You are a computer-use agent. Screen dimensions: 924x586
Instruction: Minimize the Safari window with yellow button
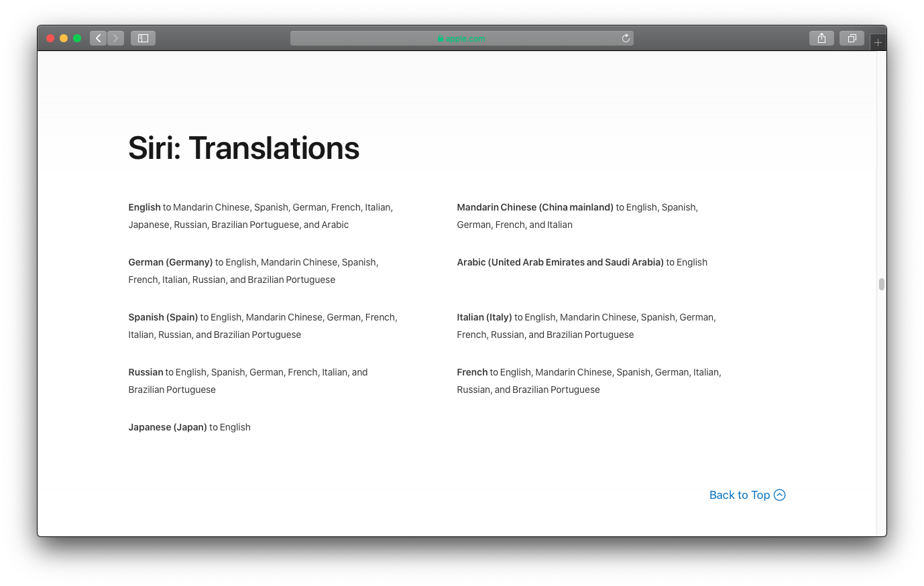(x=64, y=38)
